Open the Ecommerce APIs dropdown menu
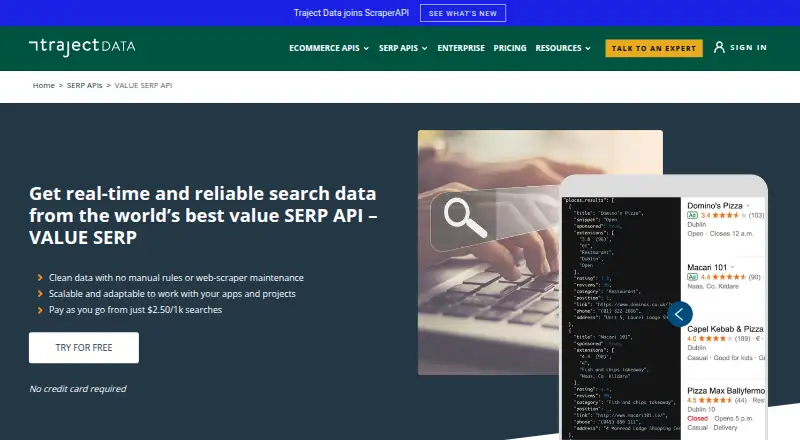800x440 pixels. click(x=329, y=48)
